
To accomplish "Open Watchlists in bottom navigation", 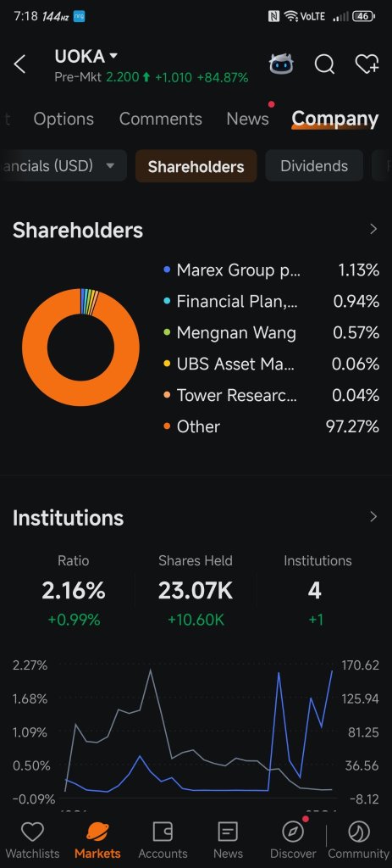I will 32,840.
